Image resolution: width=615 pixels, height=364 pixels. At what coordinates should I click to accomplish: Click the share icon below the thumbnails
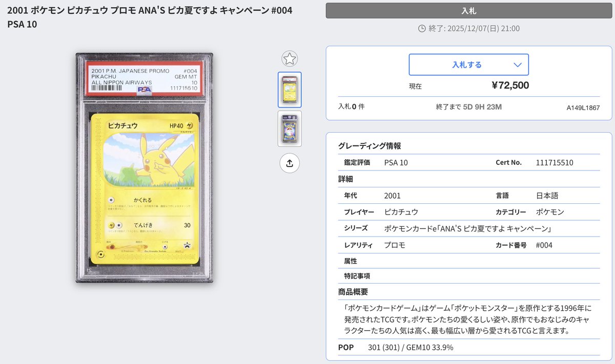click(290, 163)
